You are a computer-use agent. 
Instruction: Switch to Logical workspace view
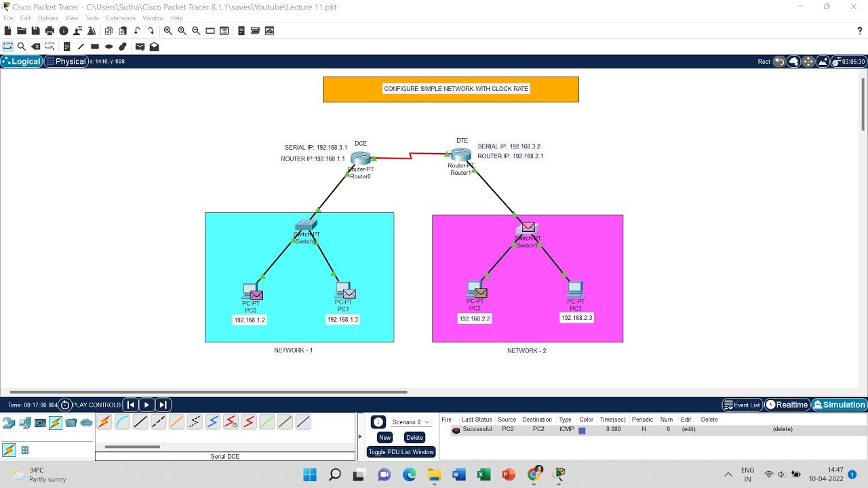(22, 61)
